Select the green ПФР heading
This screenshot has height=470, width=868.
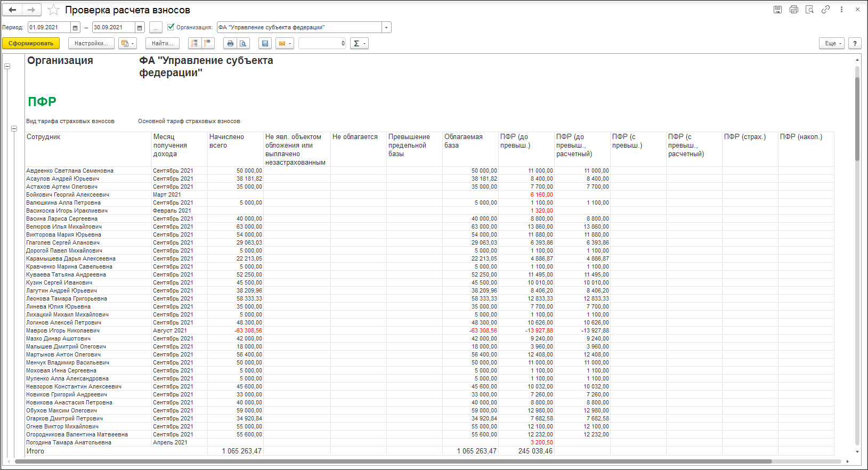click(x=42, y=102)
